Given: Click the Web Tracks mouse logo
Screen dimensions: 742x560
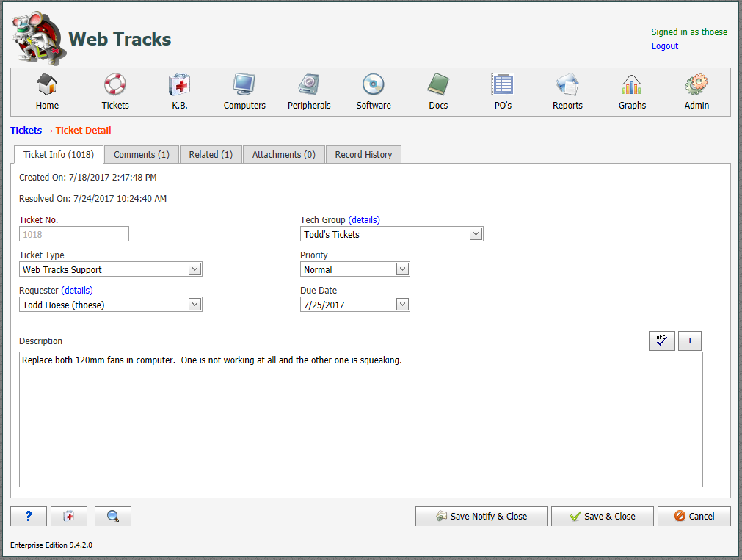Looking at the screenshot, I should click(39, 38).
